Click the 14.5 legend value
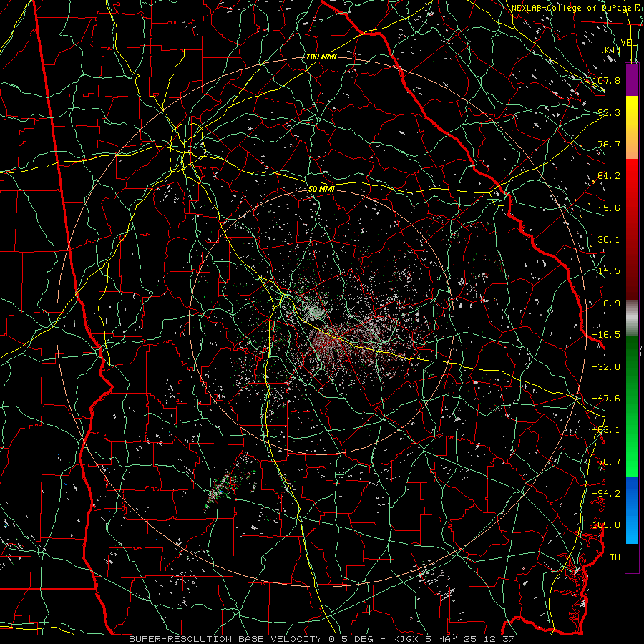644x644 pixels. pyautogui.click(x=609, y=271)
